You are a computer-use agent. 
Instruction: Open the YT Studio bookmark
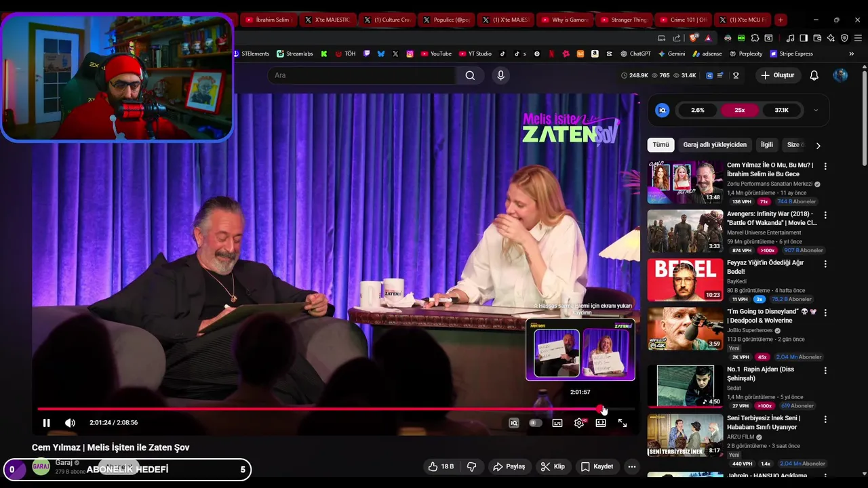coord(475,54)
